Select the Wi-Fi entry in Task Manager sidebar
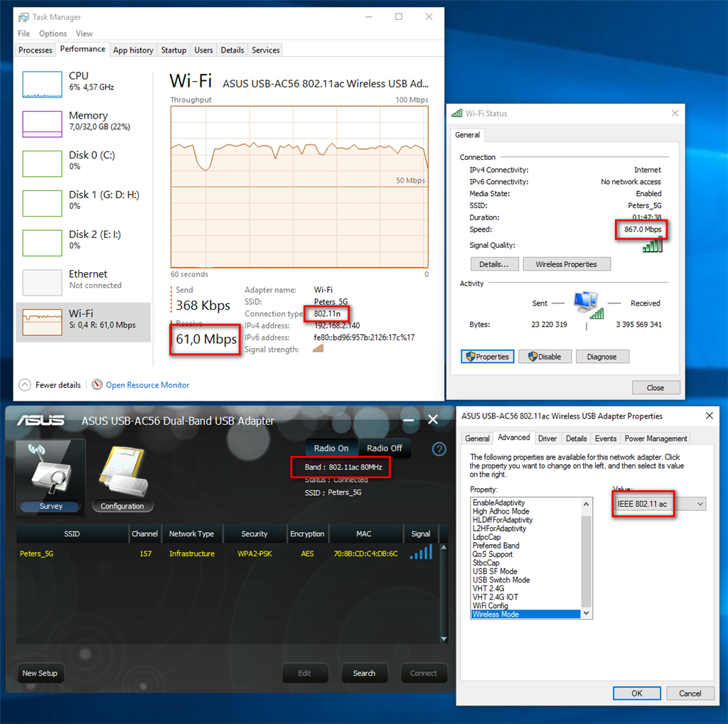 coord(84,322)
